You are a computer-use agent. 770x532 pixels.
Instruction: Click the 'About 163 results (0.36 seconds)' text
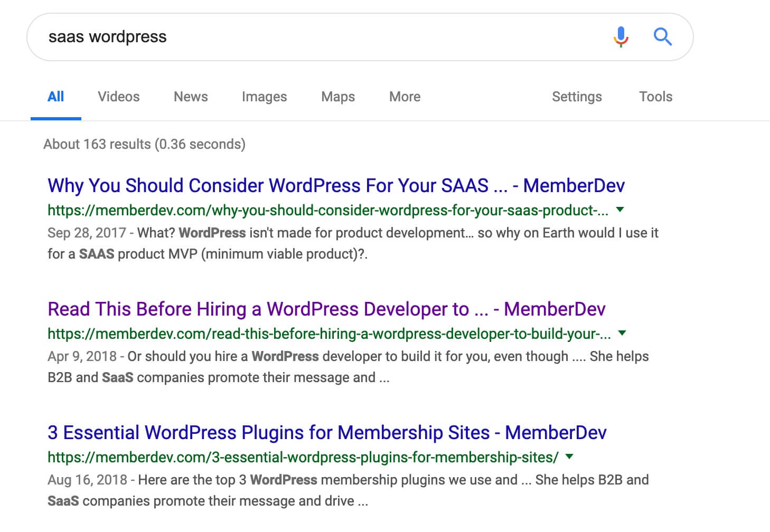point(144,144)
